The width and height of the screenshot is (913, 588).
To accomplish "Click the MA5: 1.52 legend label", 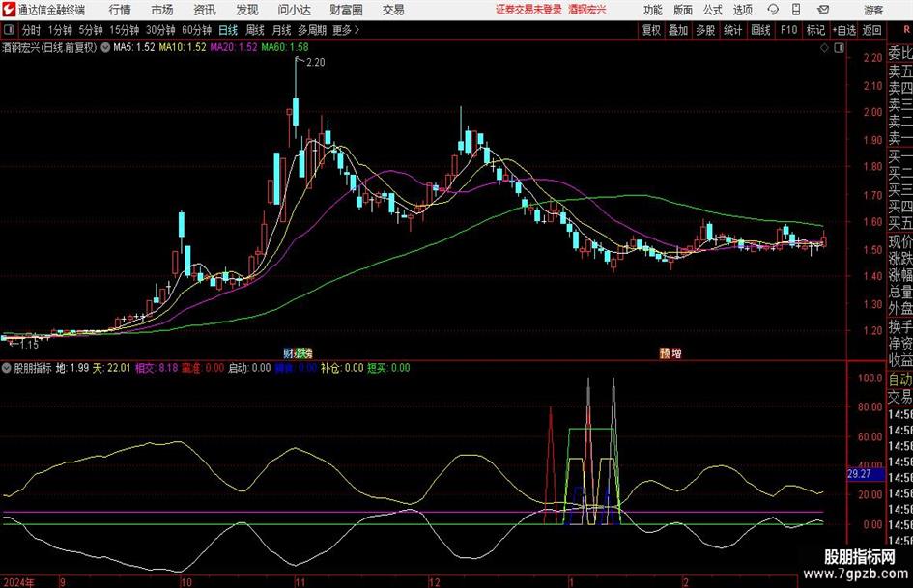I will click(x=134, y=47).
